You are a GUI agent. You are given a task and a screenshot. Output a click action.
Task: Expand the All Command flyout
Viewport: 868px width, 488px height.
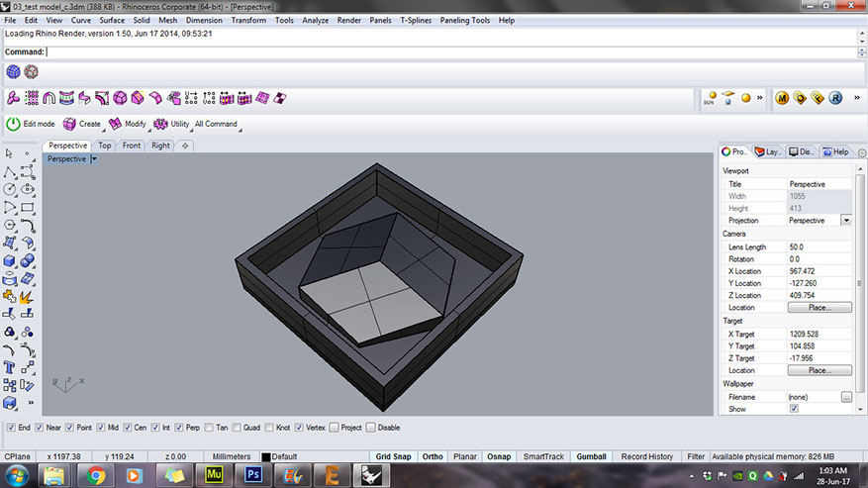tap(240, 131)
